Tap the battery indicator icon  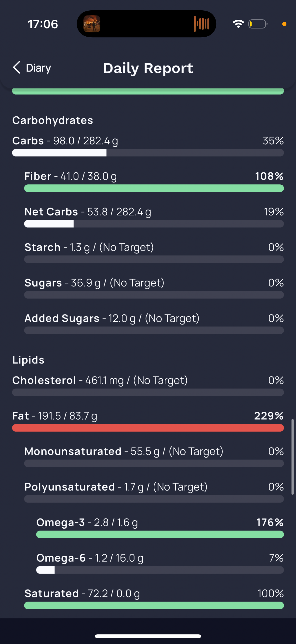pyautogui.click(x=258, y=24)
